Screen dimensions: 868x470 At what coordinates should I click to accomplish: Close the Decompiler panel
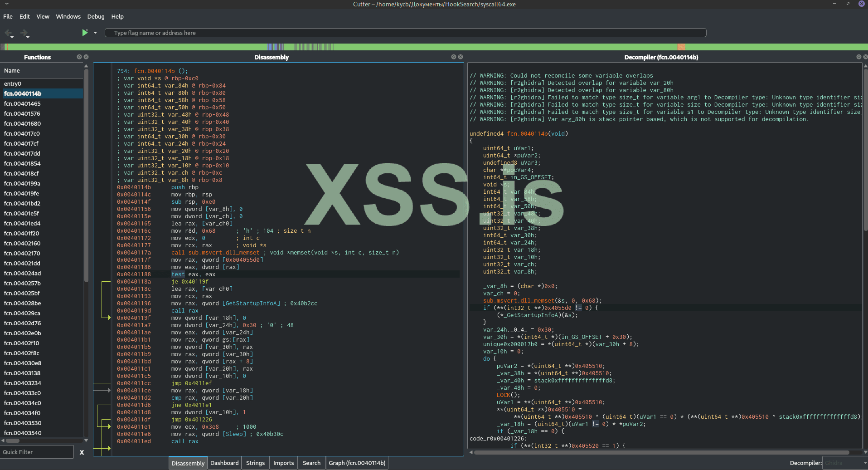[x=865, y=57]
